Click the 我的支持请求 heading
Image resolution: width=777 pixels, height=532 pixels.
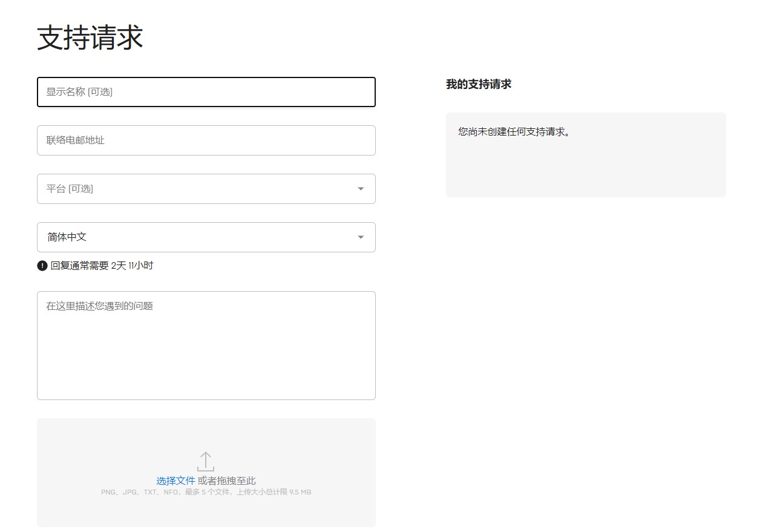(x=479, y=84)
